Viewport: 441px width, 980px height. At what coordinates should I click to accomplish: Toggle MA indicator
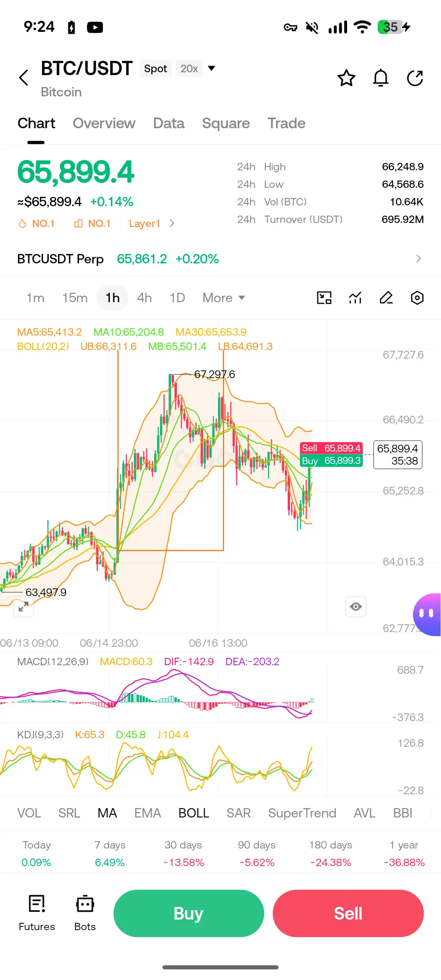107,813
